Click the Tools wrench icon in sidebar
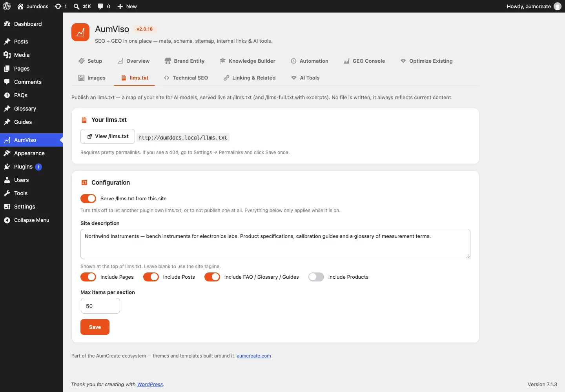 pyautogui.click(x=7, y=193)
